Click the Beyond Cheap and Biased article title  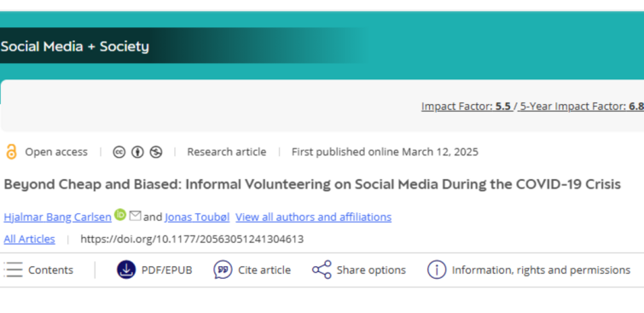[312, 184]
